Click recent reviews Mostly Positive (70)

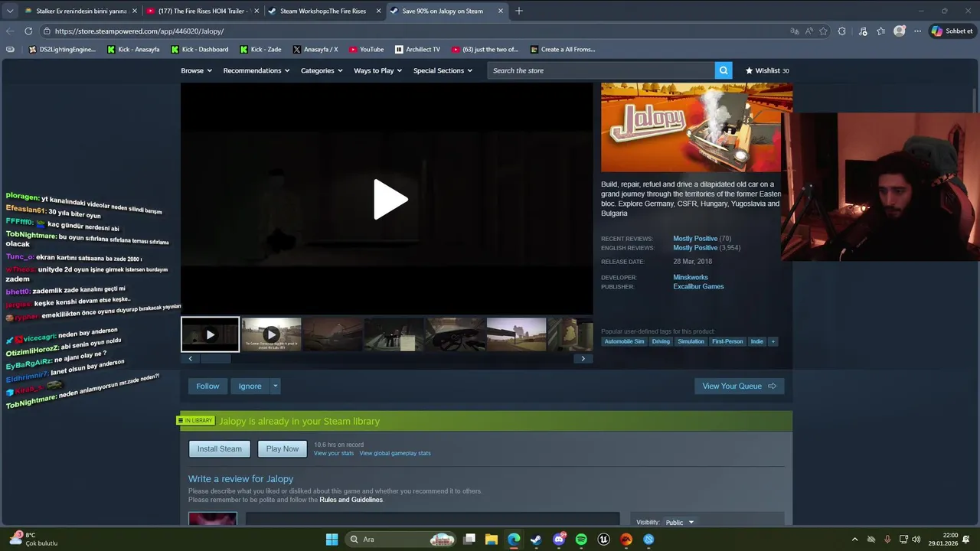tap(702, 239)
